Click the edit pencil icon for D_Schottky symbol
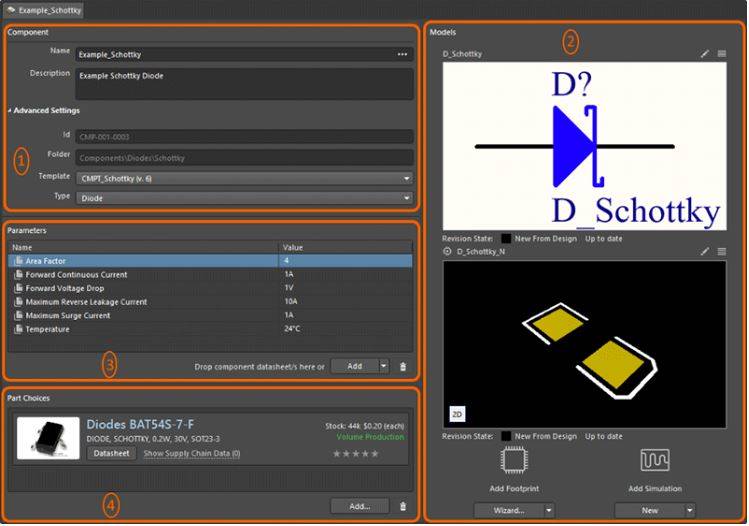749x526 pixels. click(705, 54)
